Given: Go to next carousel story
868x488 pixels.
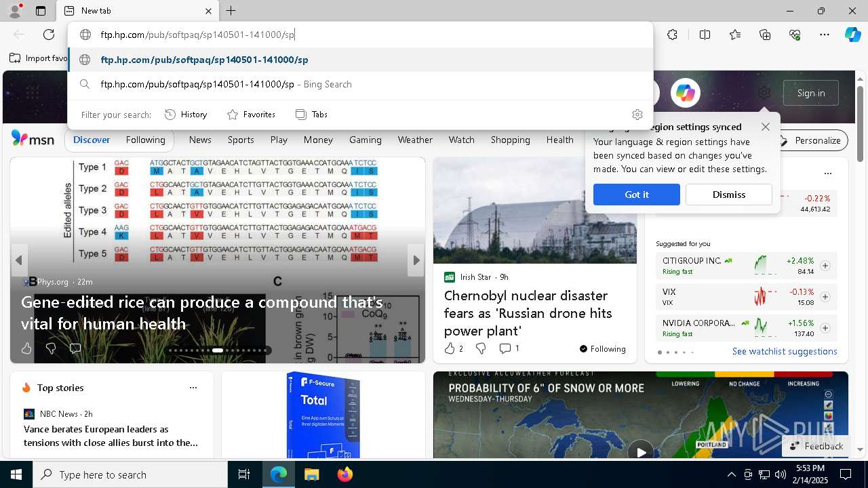Looking at the screenshot, I should 416,260.
